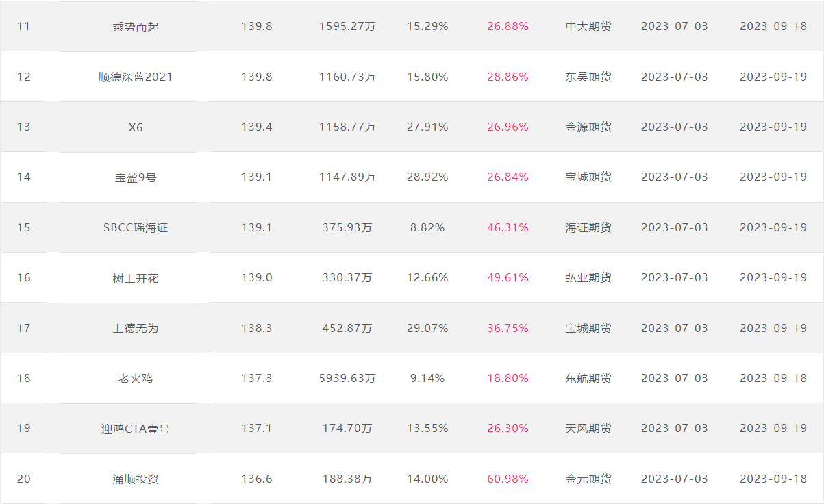Open the 乘势而起 account name link
This screenshot has width=824, height=504.
pos(136,27)
